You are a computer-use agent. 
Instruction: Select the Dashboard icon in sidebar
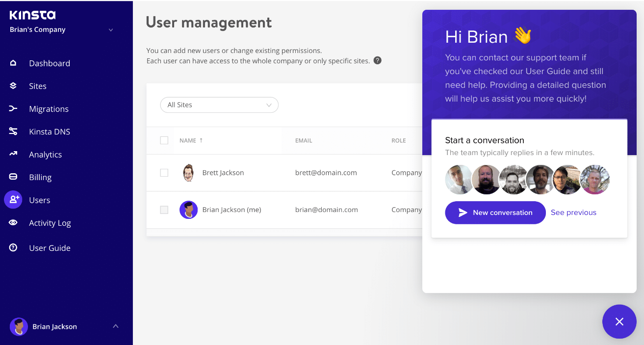coord(13,63)
